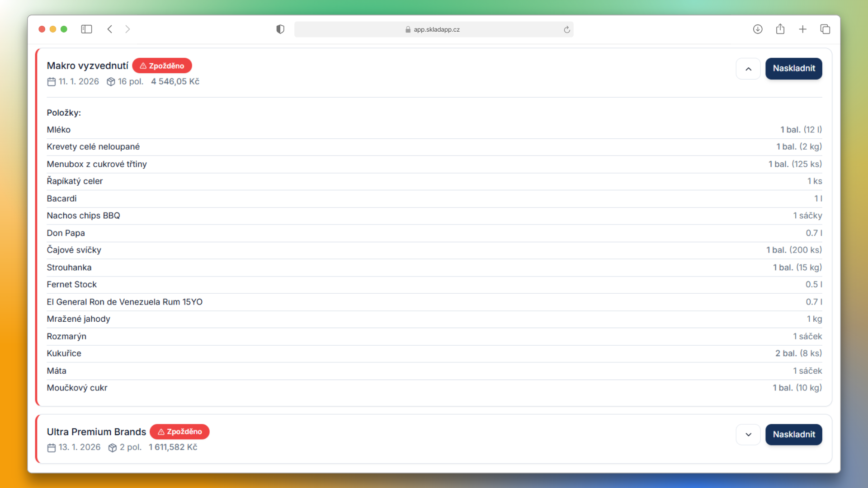Open the tab overview using the tabs icon
Image resolution: width=868 pixels, height=488 pixels.
pyautogui.click(x=825, y=29)
